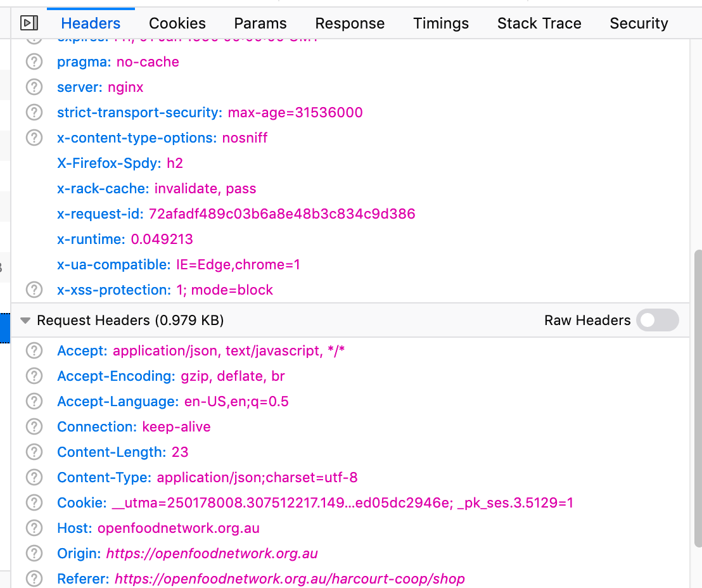Viewport: 702px width, 588px height.
Task: Click the headers panel vertical scrollbar
Action: click(x=698, y=399)
